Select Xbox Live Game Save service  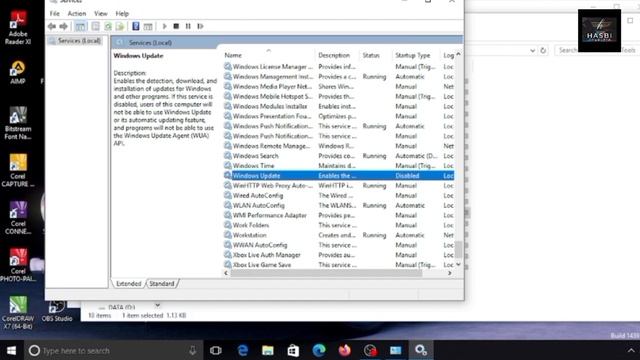click(x=339, y=265)
